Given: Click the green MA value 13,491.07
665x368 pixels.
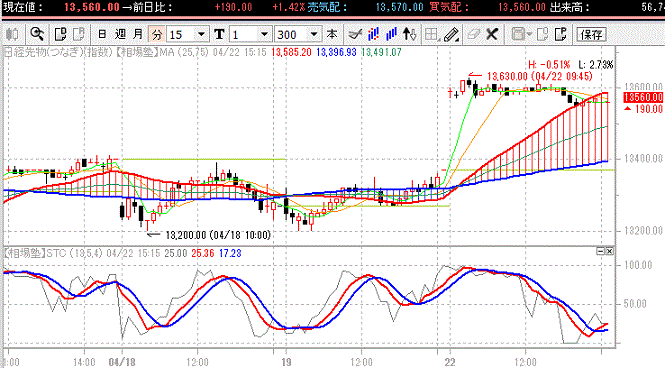Looking at the screenshot, I should [381, 52].
